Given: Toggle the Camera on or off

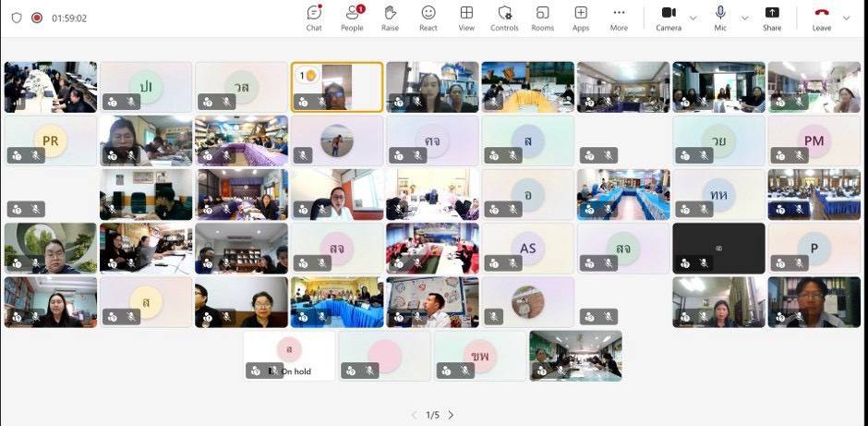Looking at the screenshot, I should click(x=669, y=18).
